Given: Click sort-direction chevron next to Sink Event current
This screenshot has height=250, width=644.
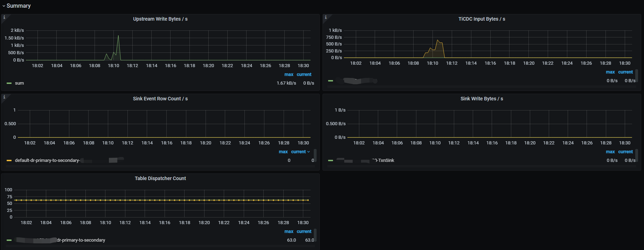Looking at the screenshot, I should pos(309,152).
